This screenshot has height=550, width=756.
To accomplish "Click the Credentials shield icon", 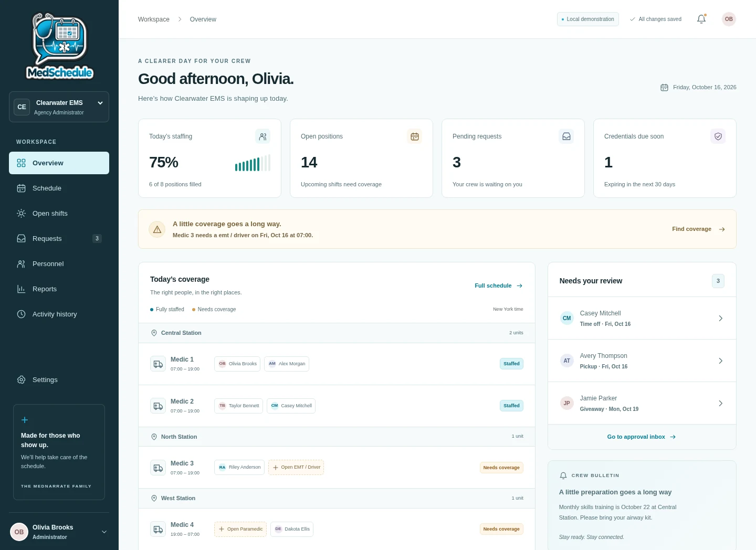I will click(718, 136).
